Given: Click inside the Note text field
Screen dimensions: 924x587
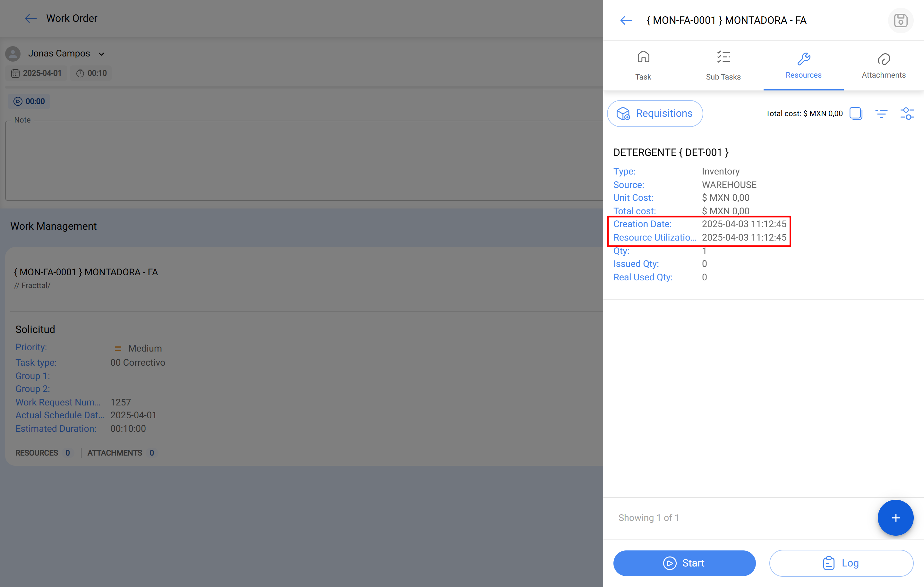Looking at the screenshot, I should [304, 160].
